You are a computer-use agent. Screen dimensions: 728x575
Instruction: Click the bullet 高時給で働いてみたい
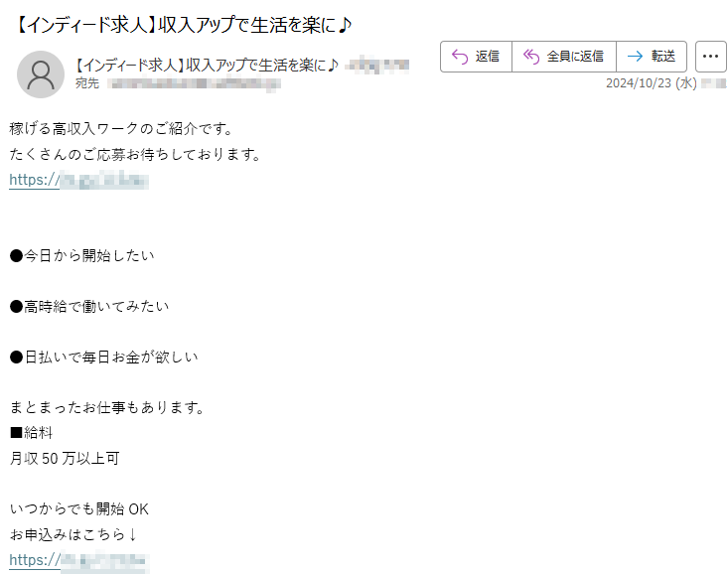(x=89, y=306)
